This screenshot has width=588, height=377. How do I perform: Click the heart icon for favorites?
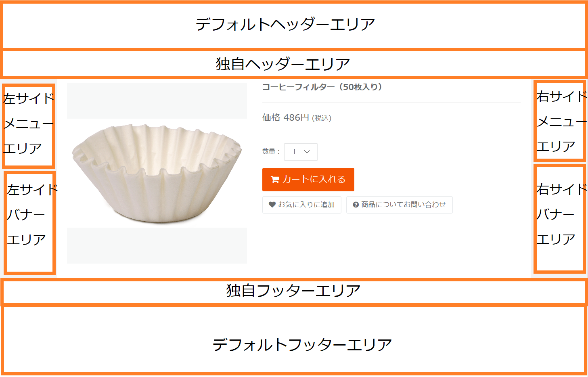272,205
